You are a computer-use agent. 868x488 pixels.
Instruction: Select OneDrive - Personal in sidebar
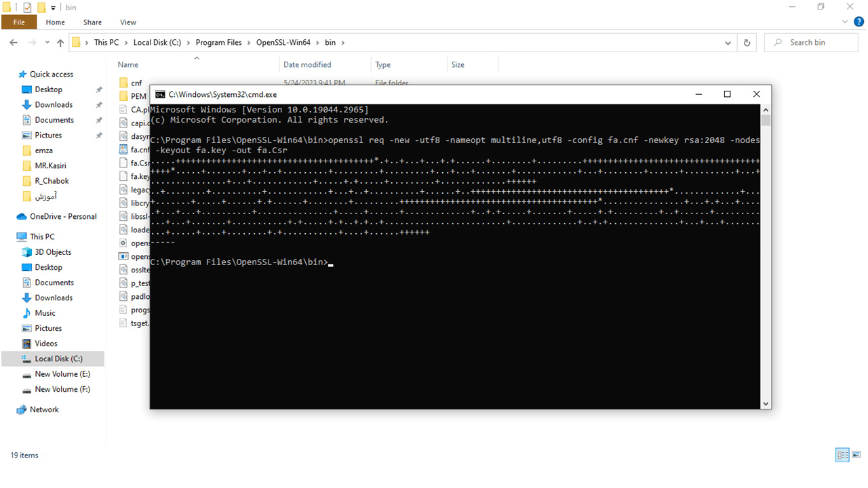pyautogui.click(x=63, y=217)
